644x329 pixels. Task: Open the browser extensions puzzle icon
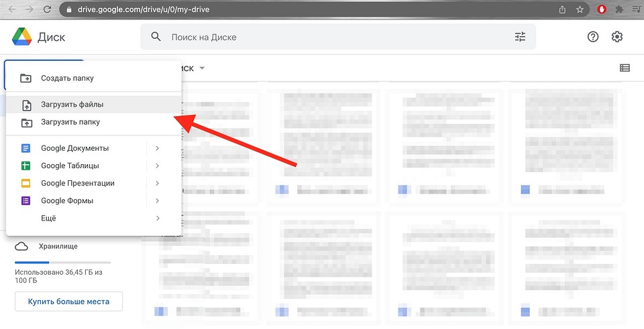coord(619,9)
